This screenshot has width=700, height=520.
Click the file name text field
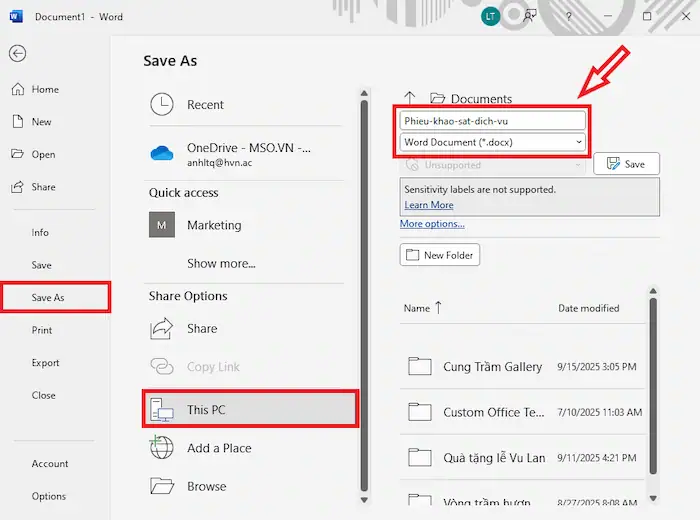[492, 120]
